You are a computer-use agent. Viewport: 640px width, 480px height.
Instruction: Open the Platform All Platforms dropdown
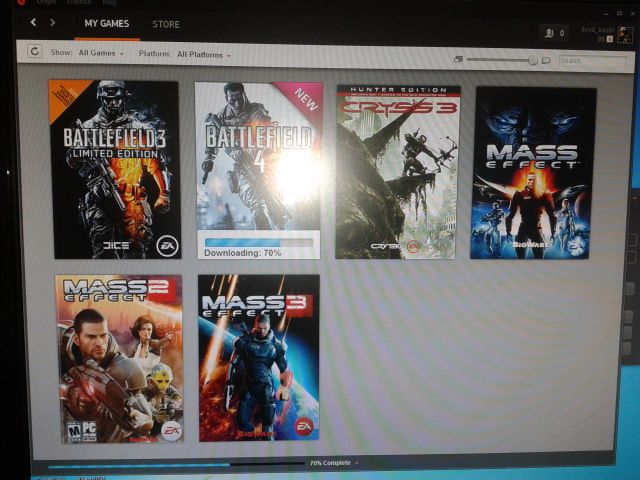pyautogui.click(x=203, y=54)
